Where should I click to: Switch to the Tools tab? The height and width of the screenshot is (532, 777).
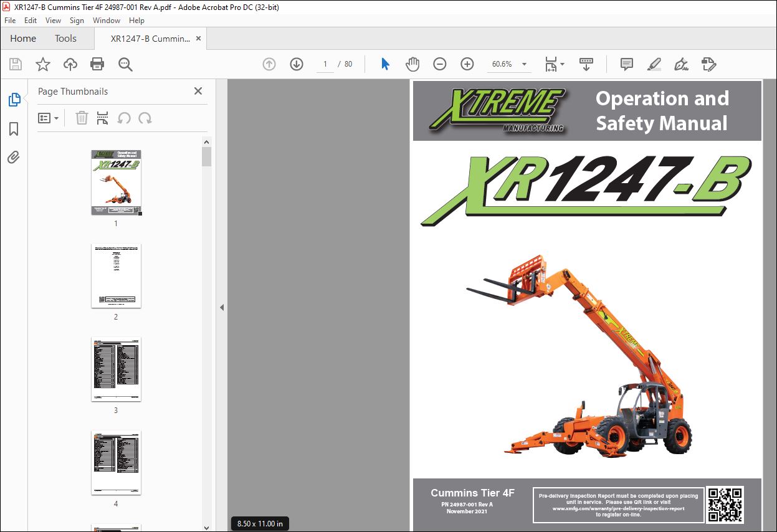(65, 39)
